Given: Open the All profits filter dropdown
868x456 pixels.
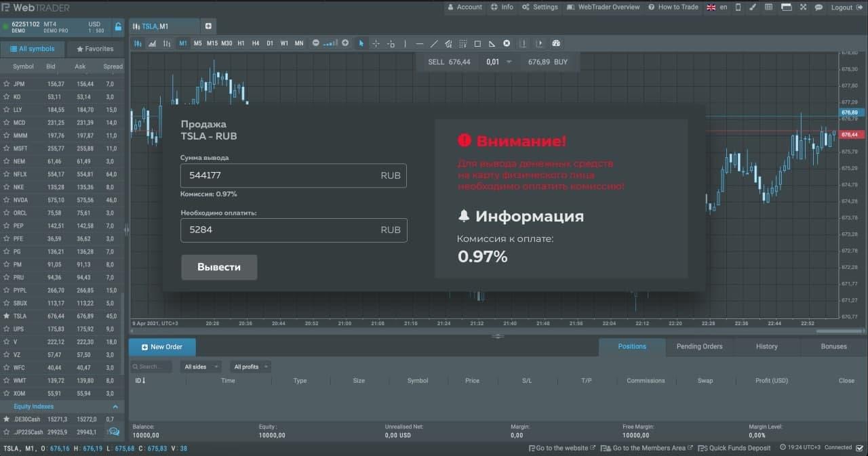Looking at the screenshot, I should [x=250, y=367].
